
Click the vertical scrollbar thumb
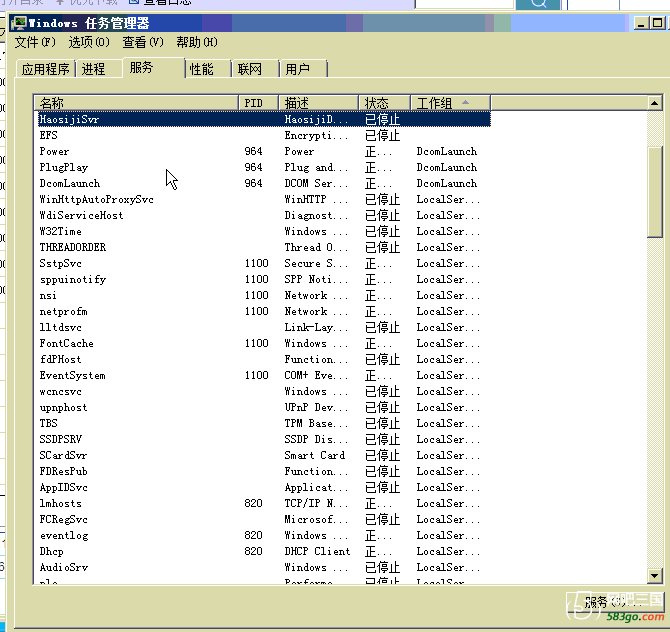[x=654, y=192]
